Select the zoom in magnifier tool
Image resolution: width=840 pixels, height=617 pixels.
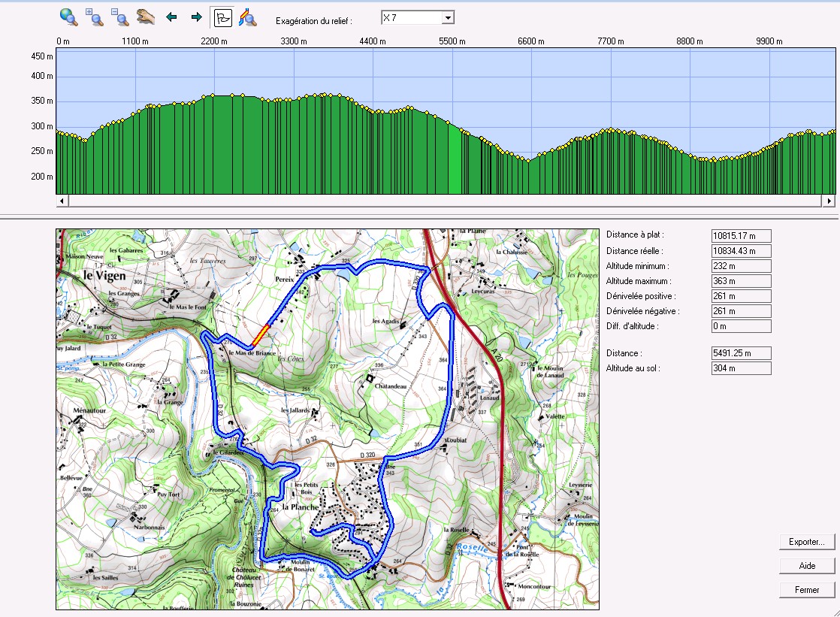tap(95, 17)
